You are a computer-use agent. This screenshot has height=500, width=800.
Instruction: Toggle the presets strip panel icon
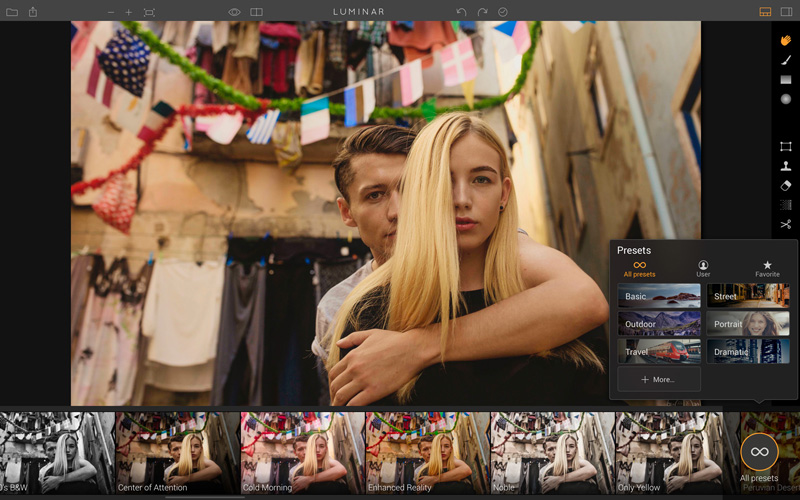click(x=765, y=12)
